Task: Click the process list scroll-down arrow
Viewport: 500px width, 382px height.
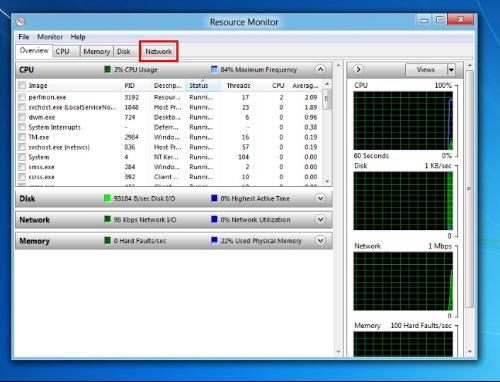Action: 327,181
